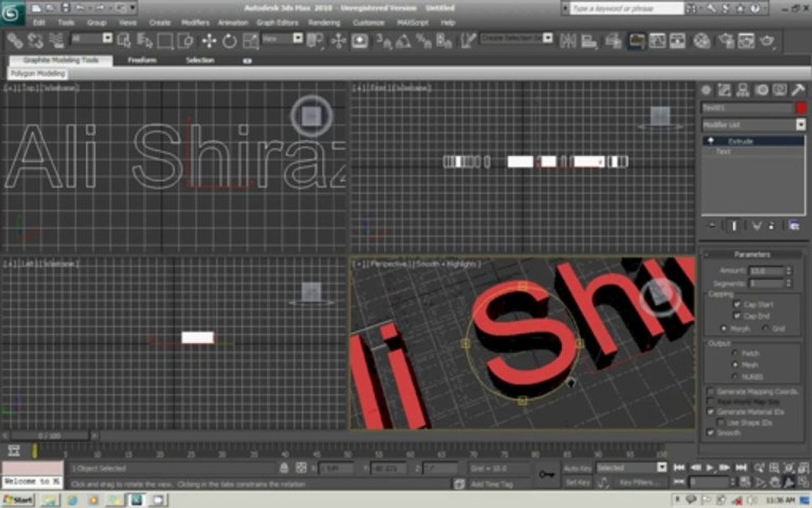Open the Motion panel tab icon
The height and width of the screenshot is (508, 812).
point(761,90)
